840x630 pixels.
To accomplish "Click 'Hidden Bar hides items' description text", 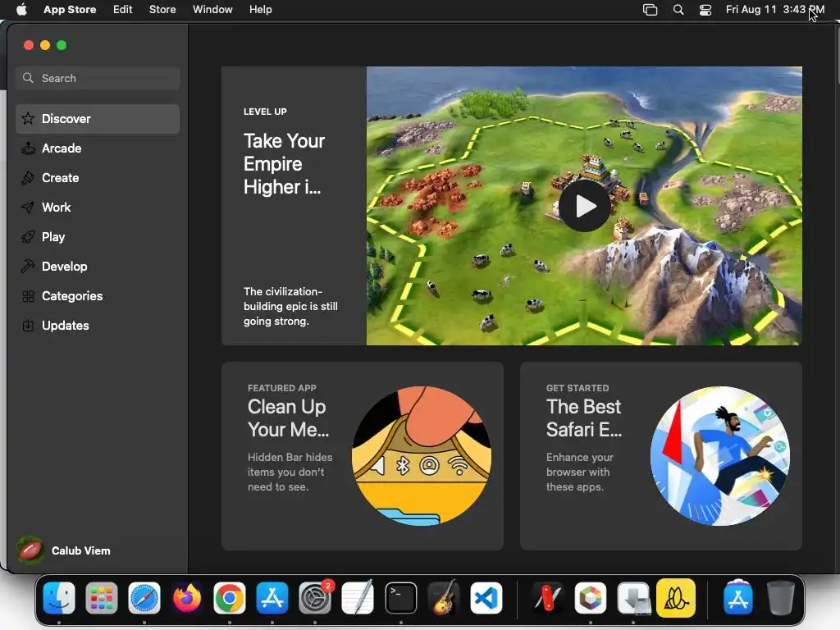I will (x=290, y=472).
